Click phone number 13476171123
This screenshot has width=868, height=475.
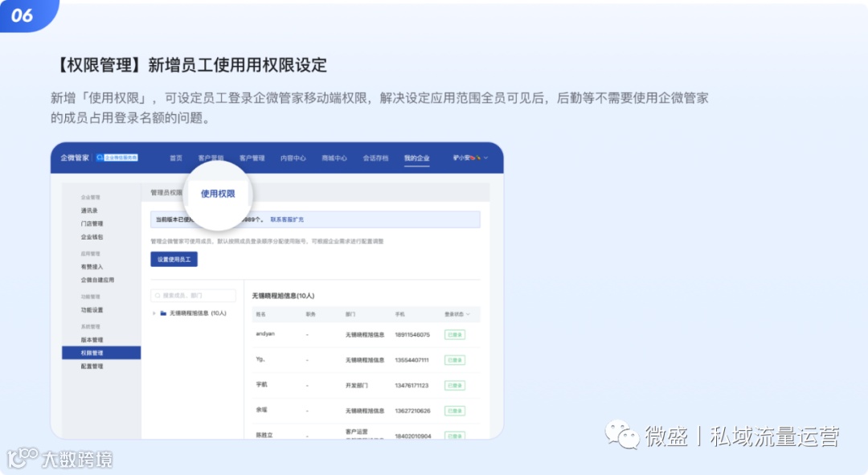pos(411,386)
